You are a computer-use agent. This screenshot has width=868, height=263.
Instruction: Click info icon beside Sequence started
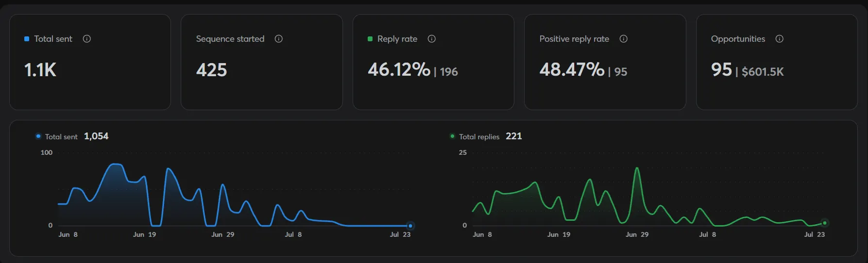pos(279,39)
